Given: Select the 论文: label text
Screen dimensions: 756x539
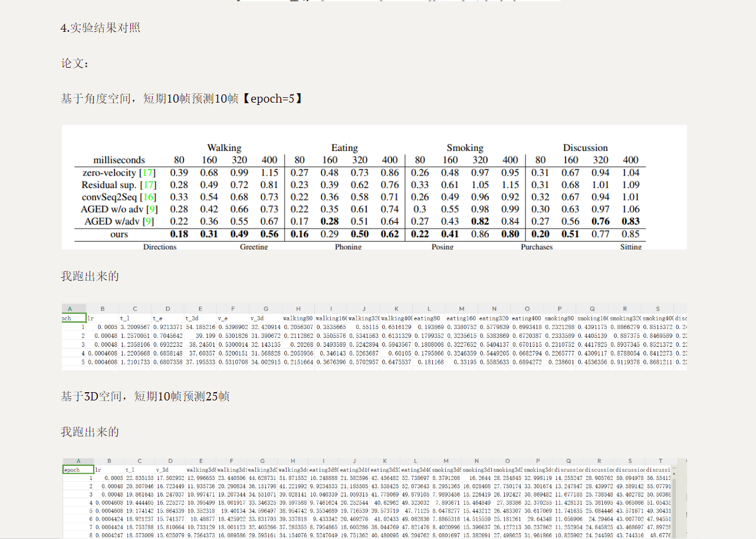Looking at the screenshot, I should (75, 63).
